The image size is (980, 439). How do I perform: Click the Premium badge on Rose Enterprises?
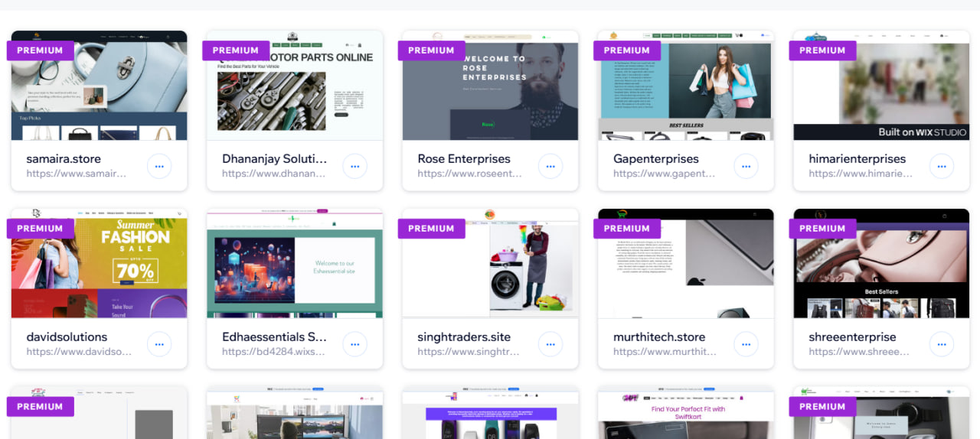tap(432, 50)
